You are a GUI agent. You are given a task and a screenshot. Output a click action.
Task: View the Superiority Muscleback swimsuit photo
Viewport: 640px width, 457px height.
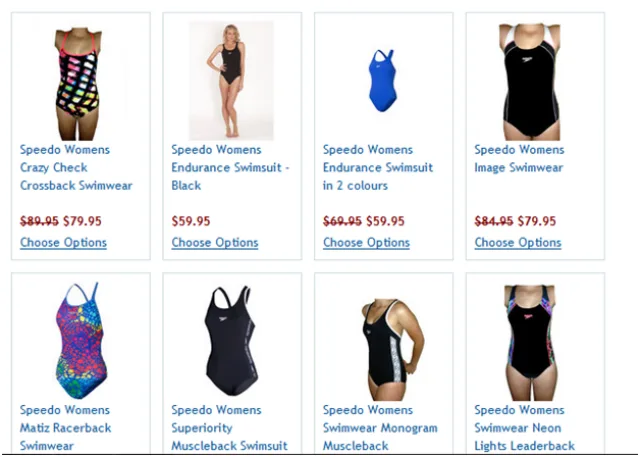click(231, 340)
